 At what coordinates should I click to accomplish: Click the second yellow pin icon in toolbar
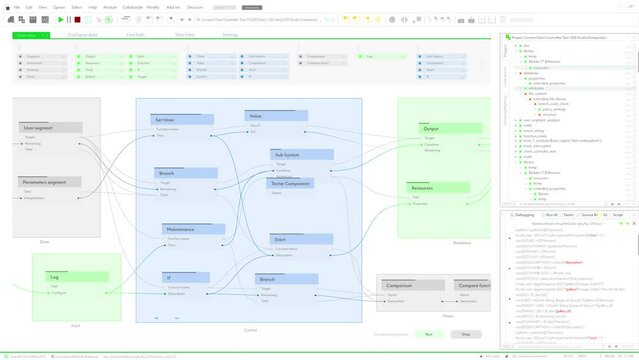click(355, 19)
